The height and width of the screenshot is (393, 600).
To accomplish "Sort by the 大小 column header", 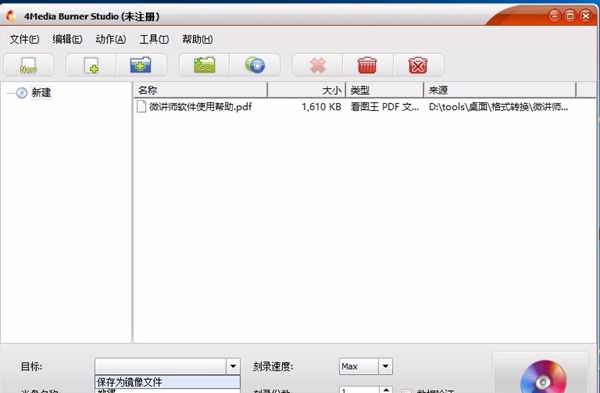I will (x=306, y=90).
